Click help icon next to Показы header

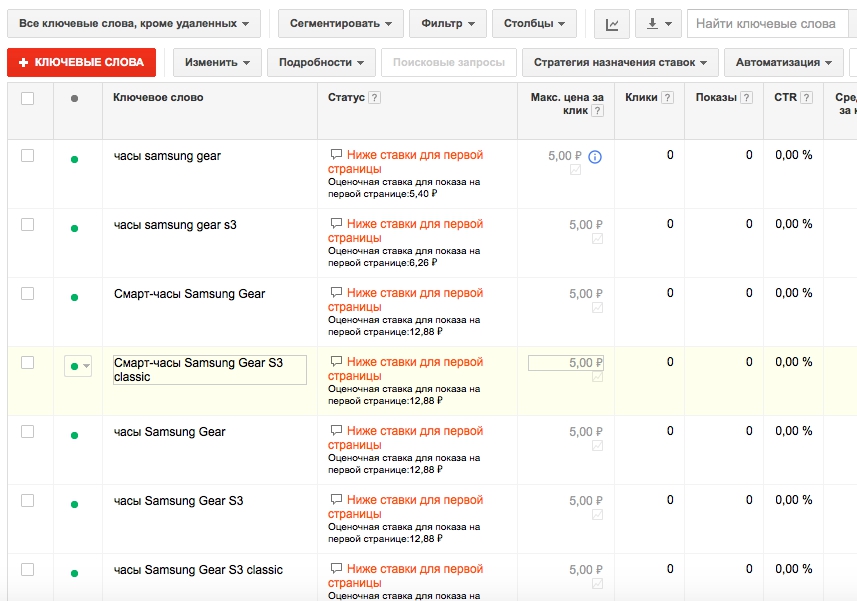point(747,98)
